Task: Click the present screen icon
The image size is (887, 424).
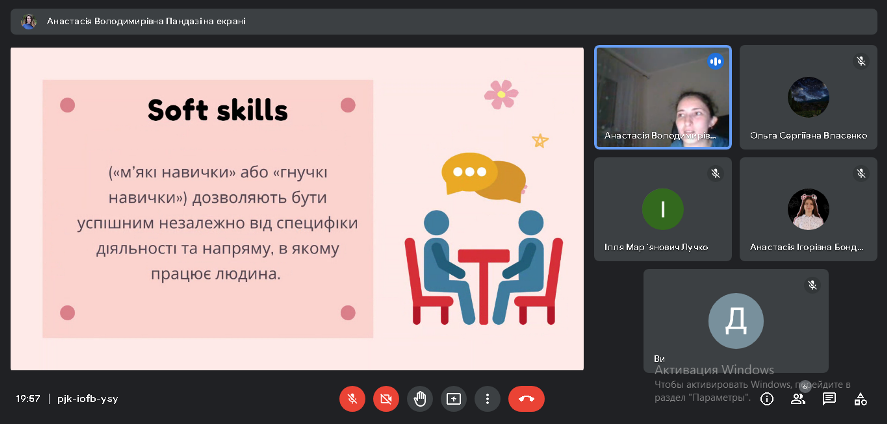Action: [x=453, y=398]
